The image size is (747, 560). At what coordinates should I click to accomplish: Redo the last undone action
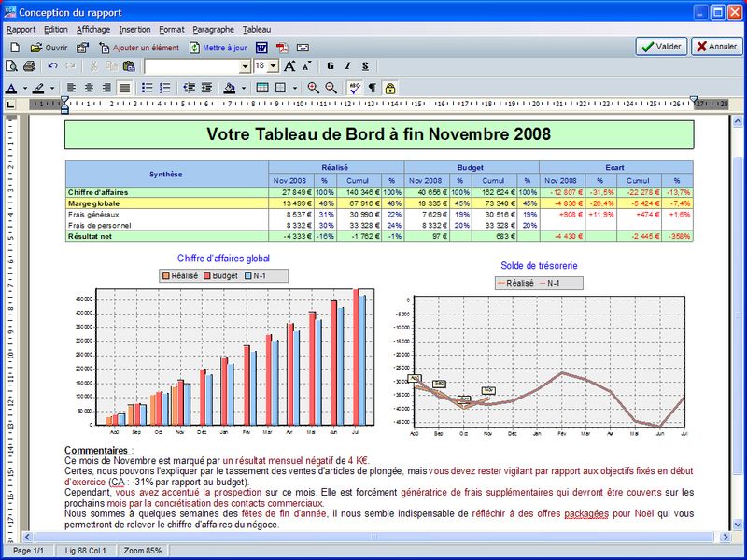tap(70, 65)
